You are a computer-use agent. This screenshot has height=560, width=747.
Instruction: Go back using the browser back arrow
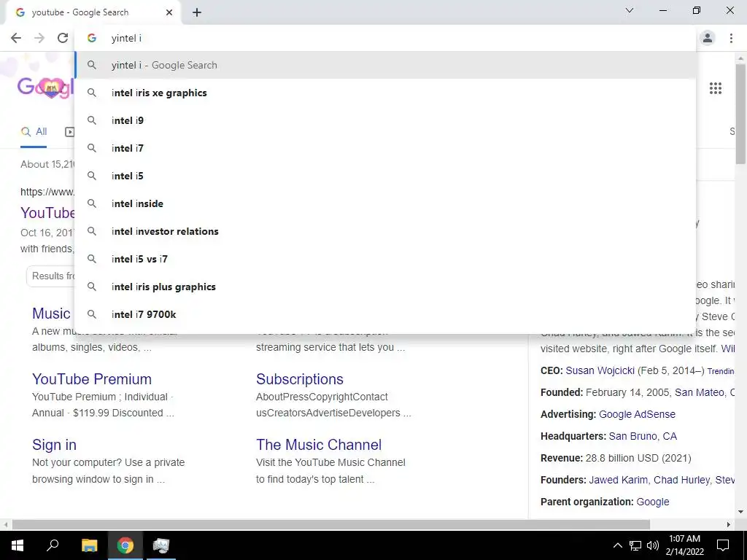(x=16, y=38)
